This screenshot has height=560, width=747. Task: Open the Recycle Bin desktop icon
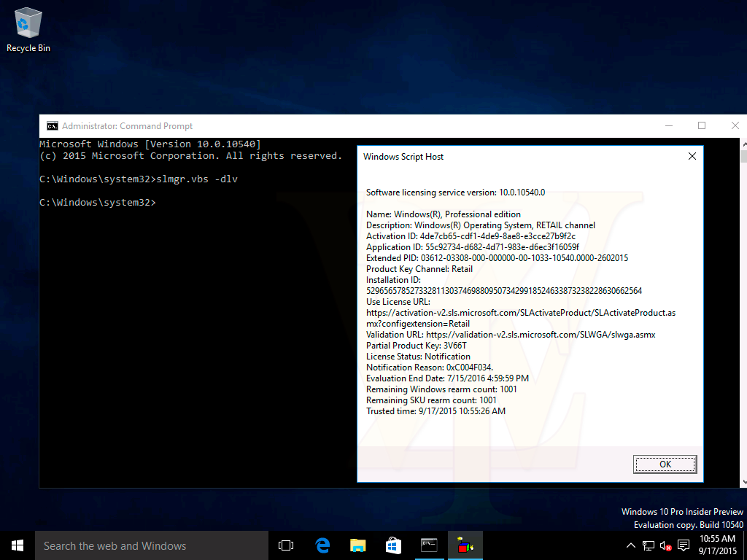point(28,30)
